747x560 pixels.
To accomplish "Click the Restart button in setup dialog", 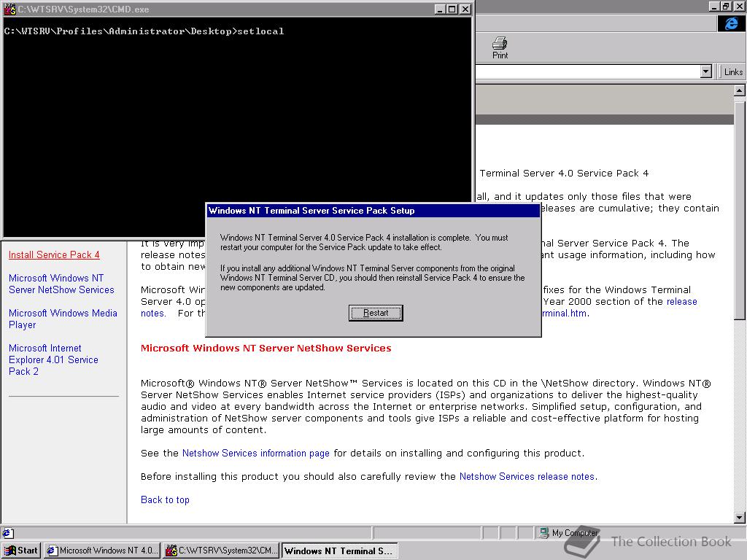I will point(376,313).
